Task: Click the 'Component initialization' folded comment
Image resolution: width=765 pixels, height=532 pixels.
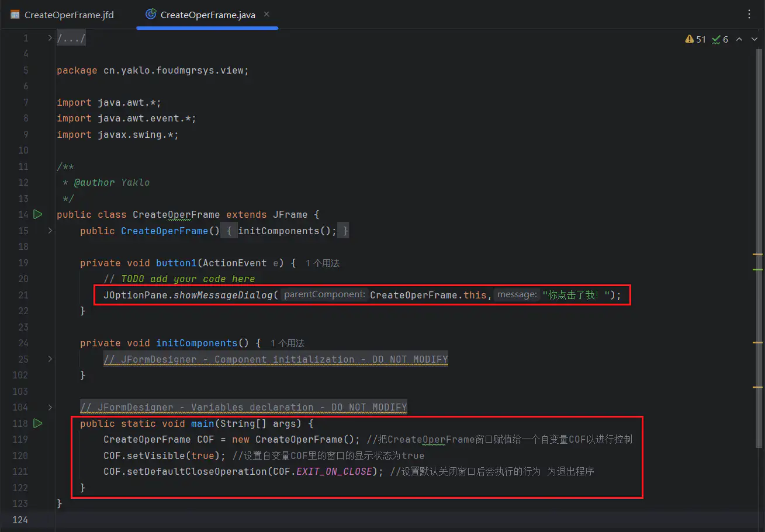Action: [x=276, y=359]
